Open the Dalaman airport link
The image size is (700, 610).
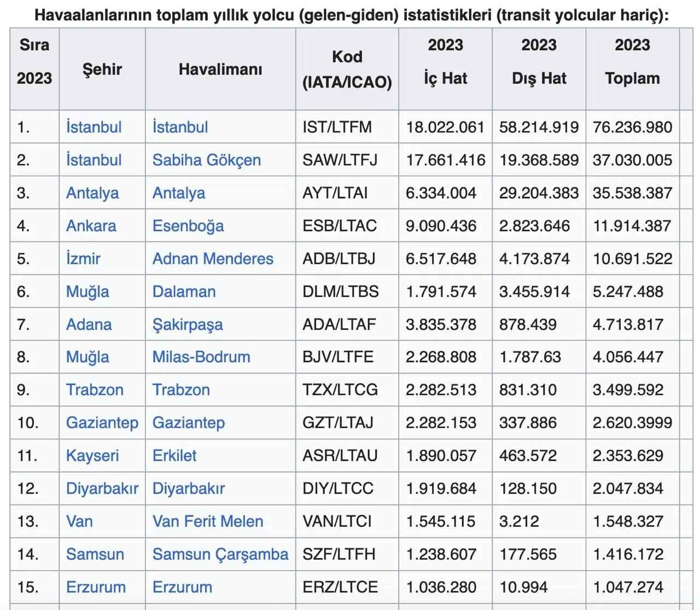[184, 291]
